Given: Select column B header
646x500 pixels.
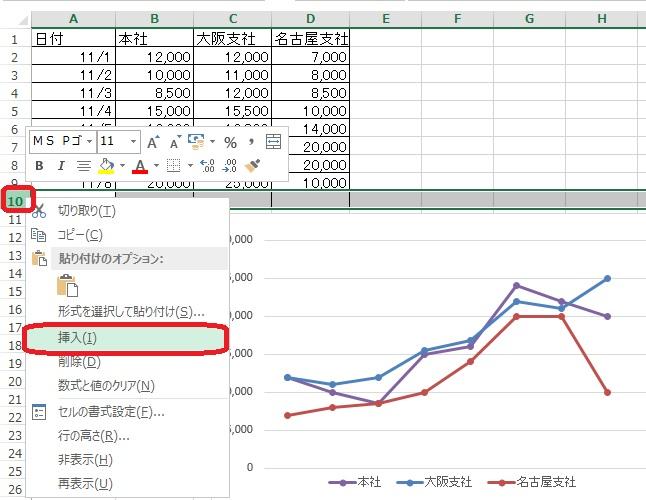Looking at the screenshot, I should point(154,19).
